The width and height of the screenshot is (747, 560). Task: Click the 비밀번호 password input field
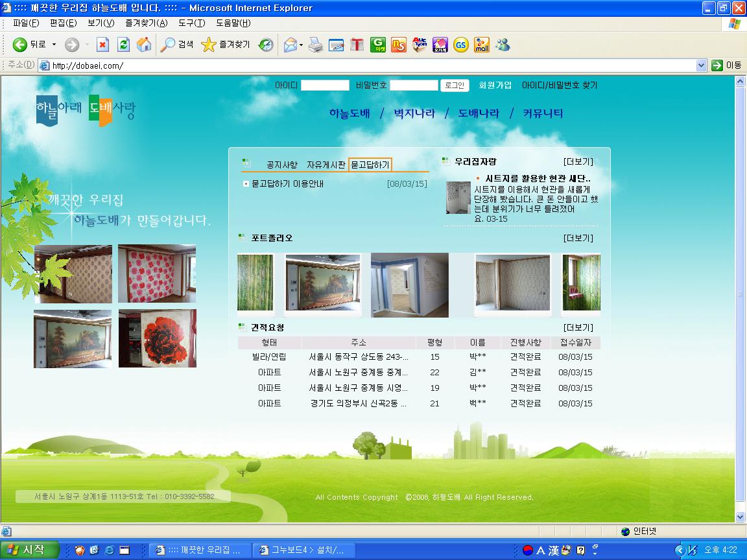pos(414,85)
